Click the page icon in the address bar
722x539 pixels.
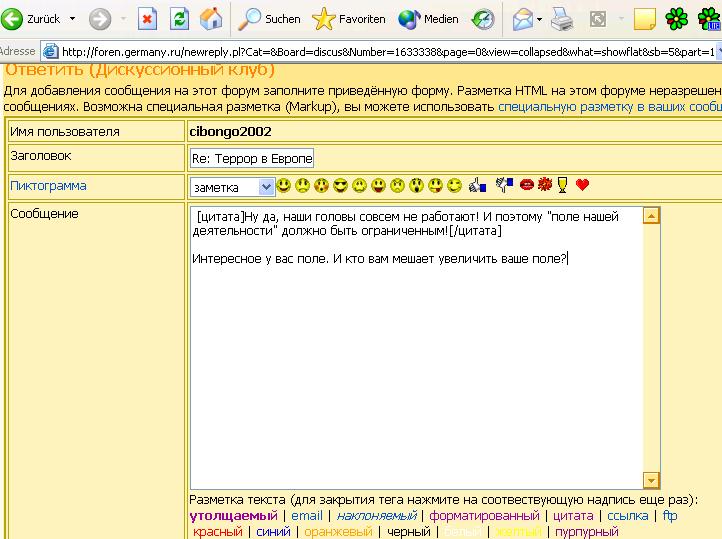(50, 52)
